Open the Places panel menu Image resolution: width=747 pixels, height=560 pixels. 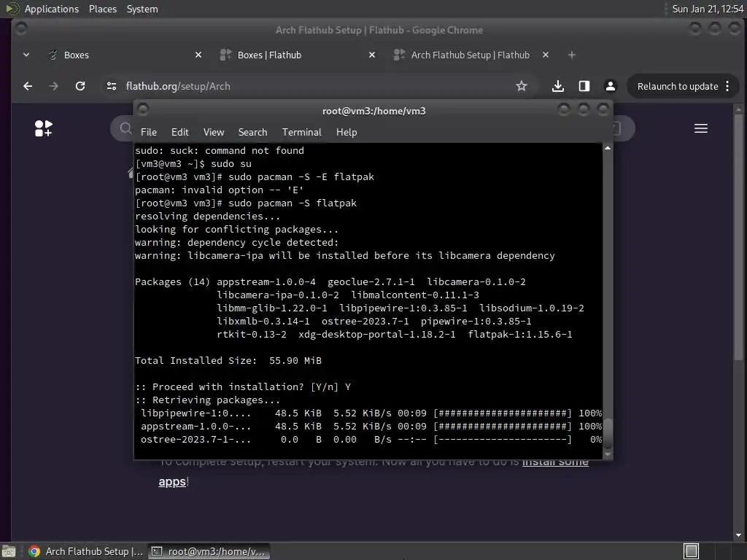pyautogui.click(x=103, y=9)
